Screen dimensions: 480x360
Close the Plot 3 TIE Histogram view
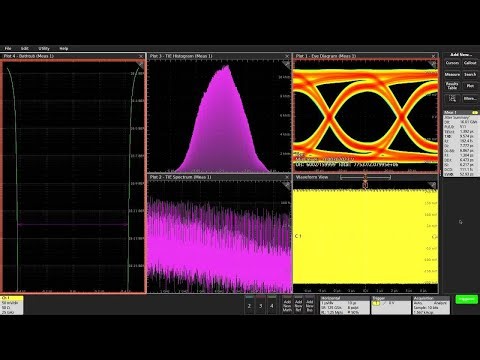click(287, 56)
